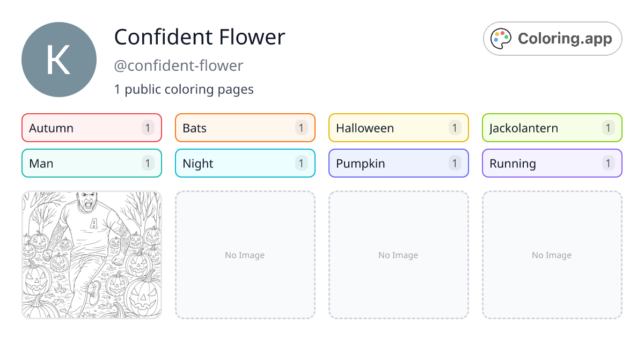Choose the Jackolantern tag
Image resolution: width=644 pixels, height=338 pixels.
tap(552, 128)
